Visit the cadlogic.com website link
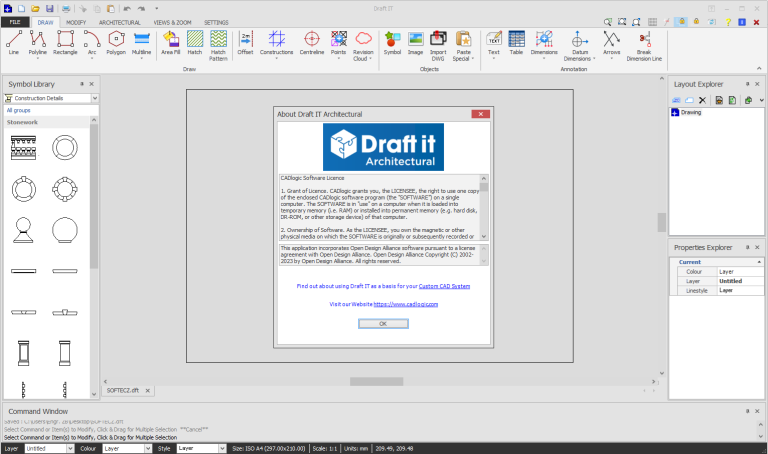 tap(406, 304)
